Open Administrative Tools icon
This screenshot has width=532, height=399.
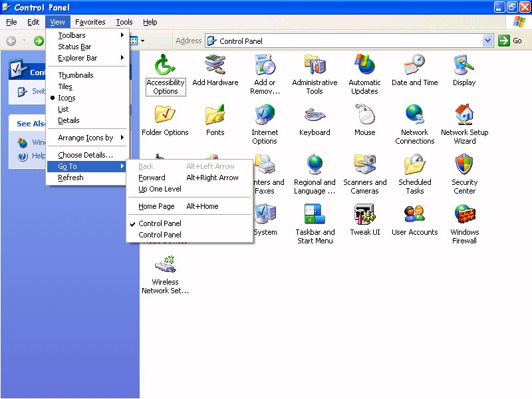pos(315,65)
